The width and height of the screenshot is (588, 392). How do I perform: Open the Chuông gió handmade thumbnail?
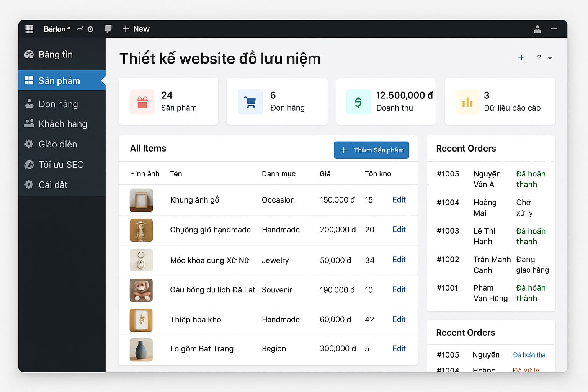pos(141,230)
